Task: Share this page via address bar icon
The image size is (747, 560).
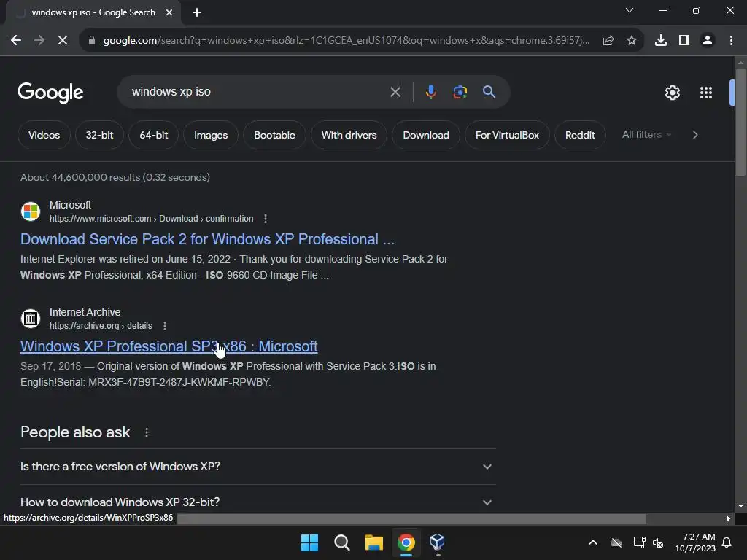Action: 608,41
